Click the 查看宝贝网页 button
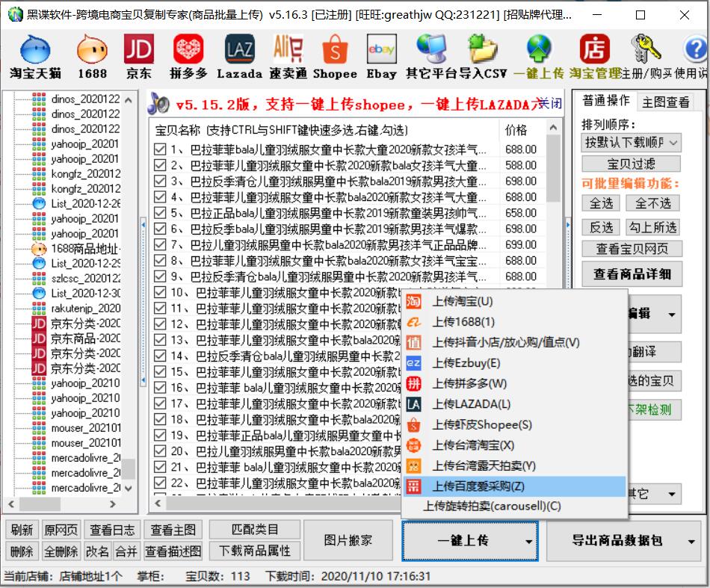Viewport: 710px width, 588px height. (x=632, y=249)
